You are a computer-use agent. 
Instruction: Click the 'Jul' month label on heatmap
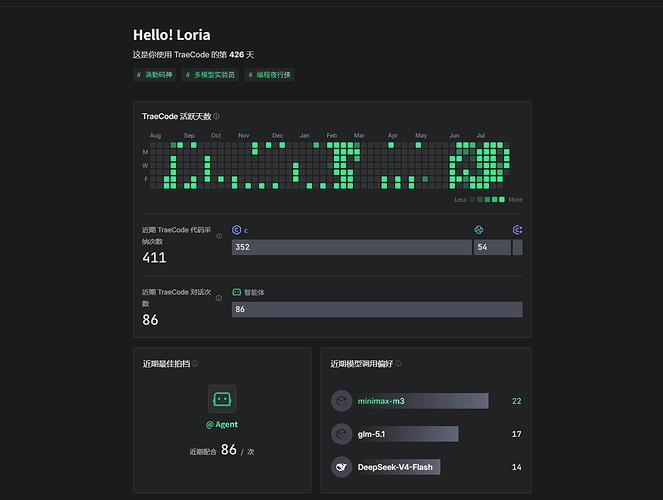(x=481, y=135)
